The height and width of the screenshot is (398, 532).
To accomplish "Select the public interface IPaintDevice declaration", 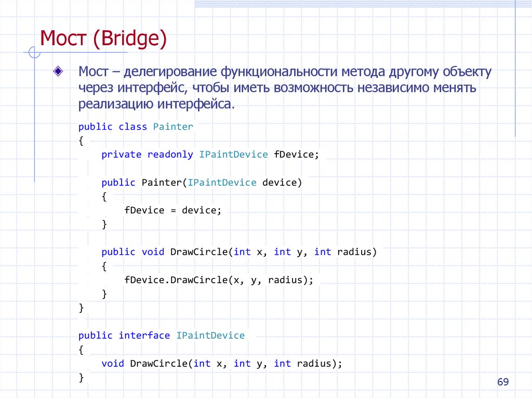I will 161,335.
